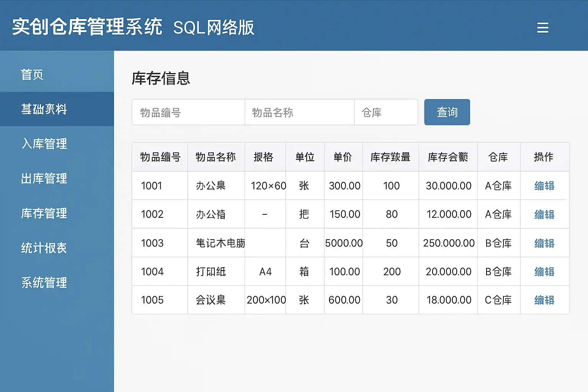The height and width of the screenshot is (392, 588).
Task: Click the stock amount 20.000.00
Action: point(449,271)
